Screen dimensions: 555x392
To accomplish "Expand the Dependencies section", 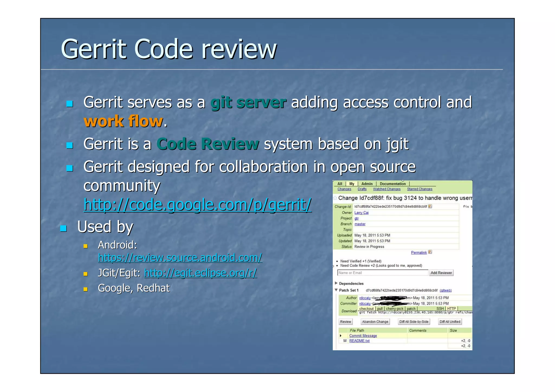I will point(336,283).
